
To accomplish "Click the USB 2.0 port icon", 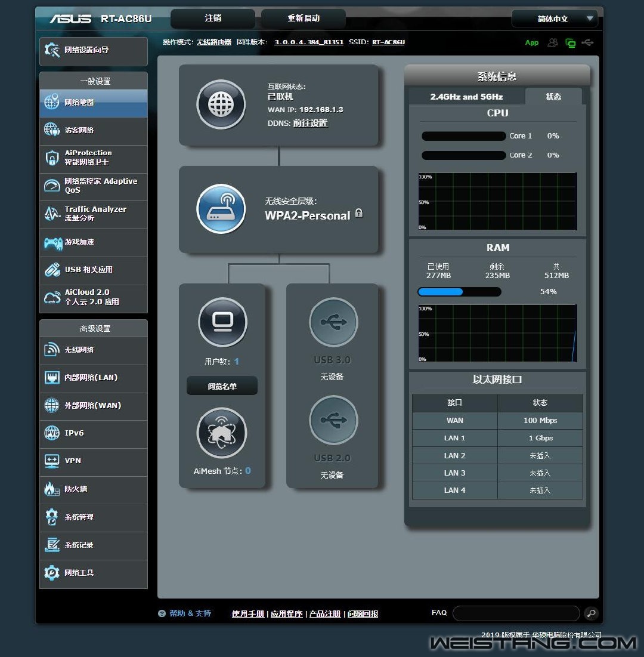I will click(333, 420).
